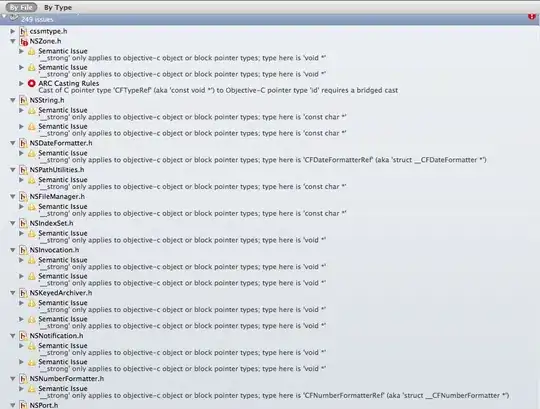Viewport: 540px width, 409px height.
Task: Click the 'const char *' message under NSPathUtilities.h
Action: tap(193, 187)
